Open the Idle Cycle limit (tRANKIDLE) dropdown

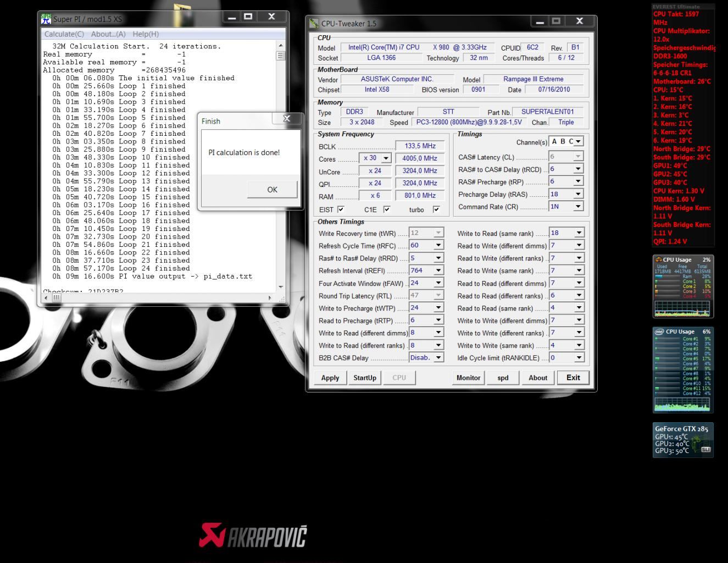pyautogui.click(x=579, y=357)
